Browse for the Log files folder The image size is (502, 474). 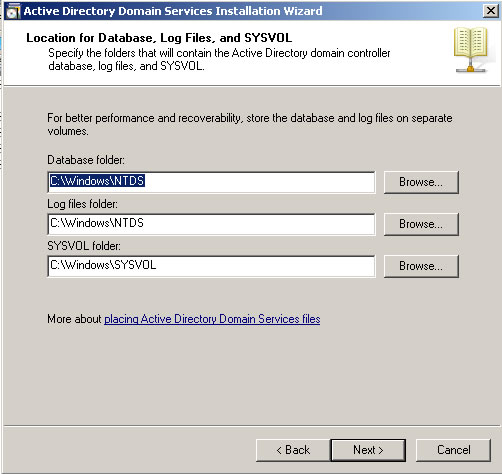(421, 224)
